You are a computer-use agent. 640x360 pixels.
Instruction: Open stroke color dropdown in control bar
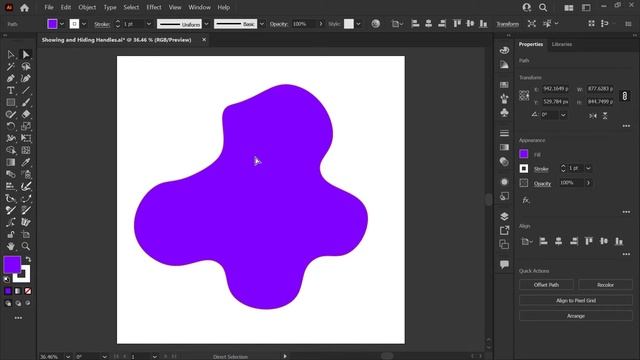[84, 24]
